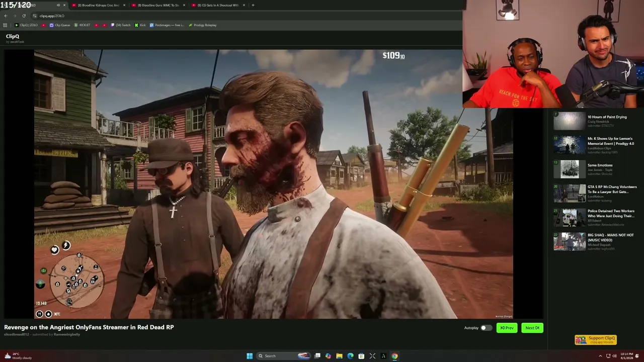Viewport: 644px width, 362px height.
Task: Click the video title 'Revenge on the Angriest OnlyFans Streamer'
Action: pyautogui.click(x=89, y=327)
